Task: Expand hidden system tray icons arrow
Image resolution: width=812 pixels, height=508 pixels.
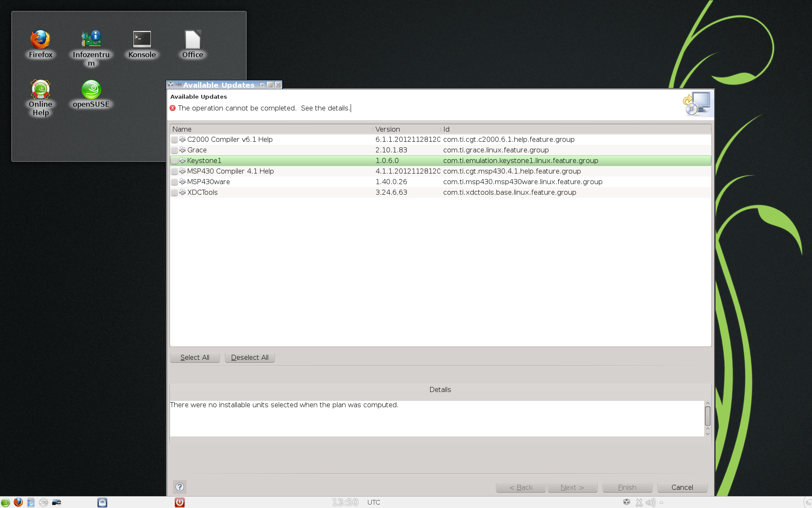Action: click(661, 502)
